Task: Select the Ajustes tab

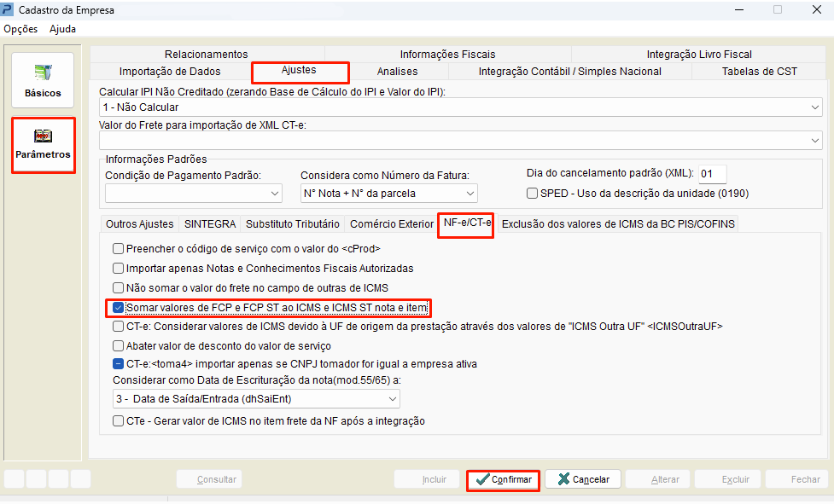Action: click(x=300, y=70)
